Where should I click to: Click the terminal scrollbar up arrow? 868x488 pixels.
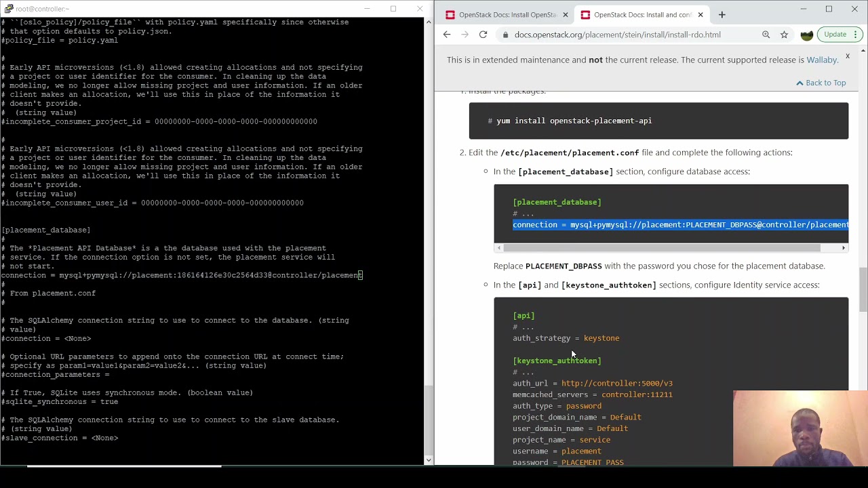[429, 22]
